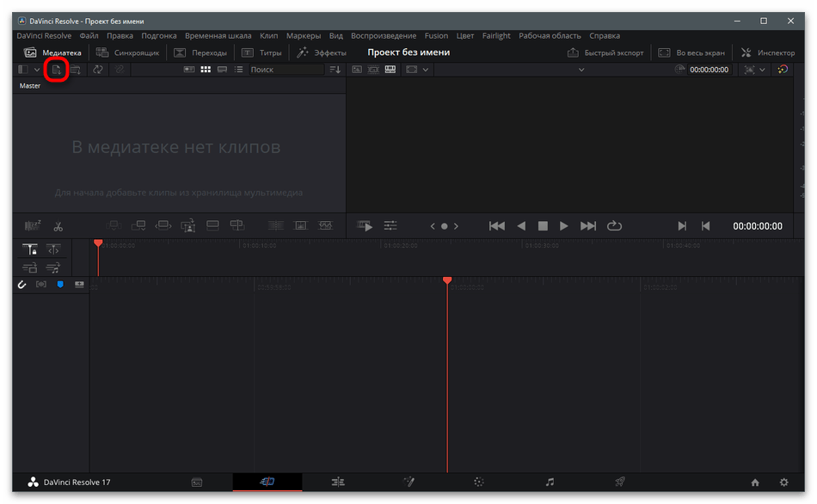Select Source Tape viewer mode
817x504 pixels.
point(373,70)
